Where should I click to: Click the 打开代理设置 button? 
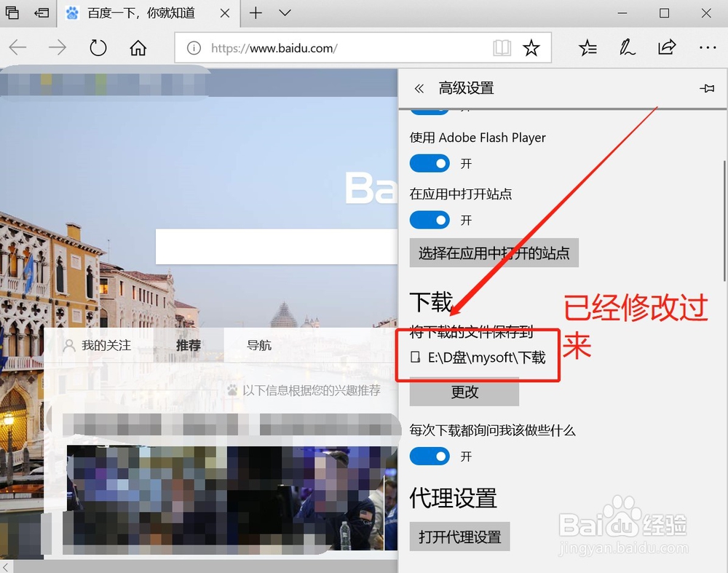[x=459, y=537]
